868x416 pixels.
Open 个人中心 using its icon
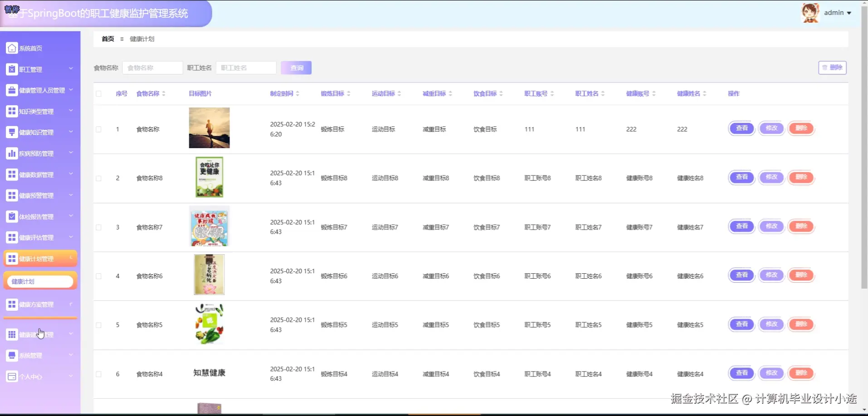pos(11,376)
